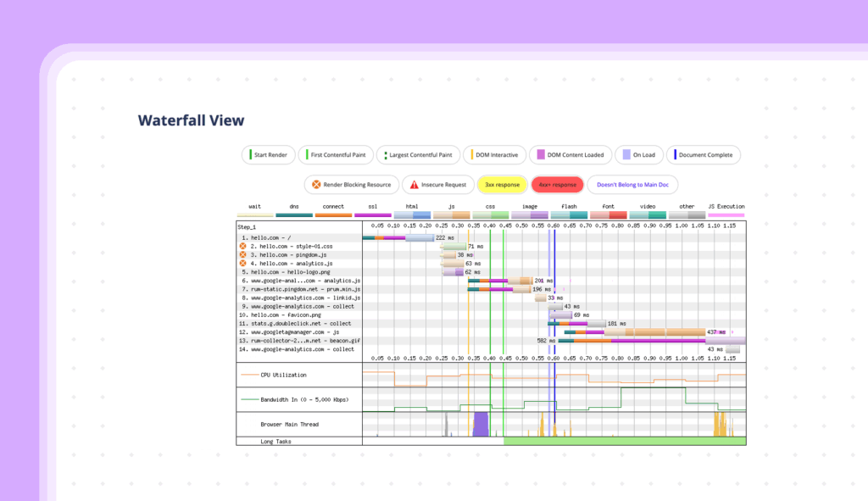Click the orange icon on hello.com analytics.js row
The width and height of the screenshot is (868, 501).
pyautogui.click(x=243, y=264)
